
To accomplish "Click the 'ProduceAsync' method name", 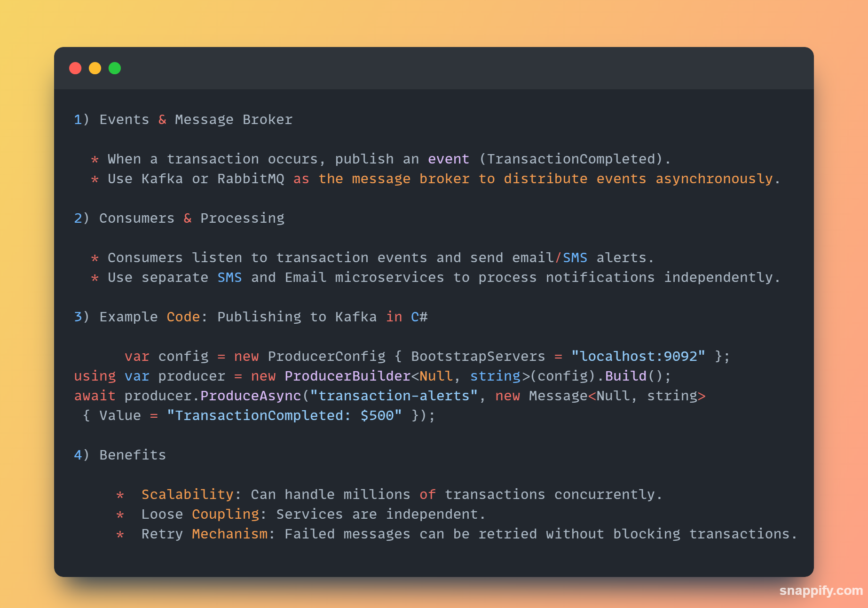I will 251,396.
